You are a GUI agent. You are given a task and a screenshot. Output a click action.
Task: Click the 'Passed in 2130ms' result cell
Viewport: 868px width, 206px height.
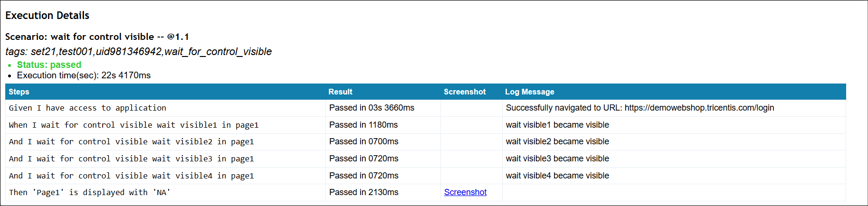pyautogui.click(x=363, y=192)
